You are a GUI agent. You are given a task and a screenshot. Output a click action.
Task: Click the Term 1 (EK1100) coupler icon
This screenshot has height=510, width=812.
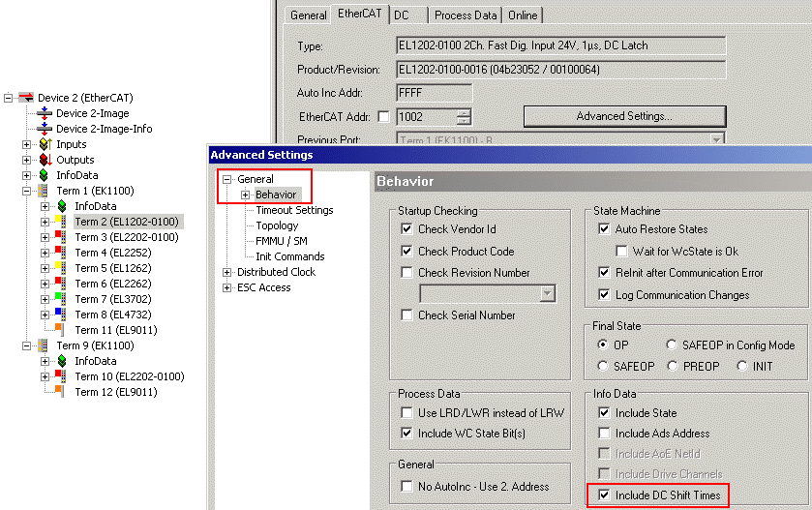tap(44, 191)
